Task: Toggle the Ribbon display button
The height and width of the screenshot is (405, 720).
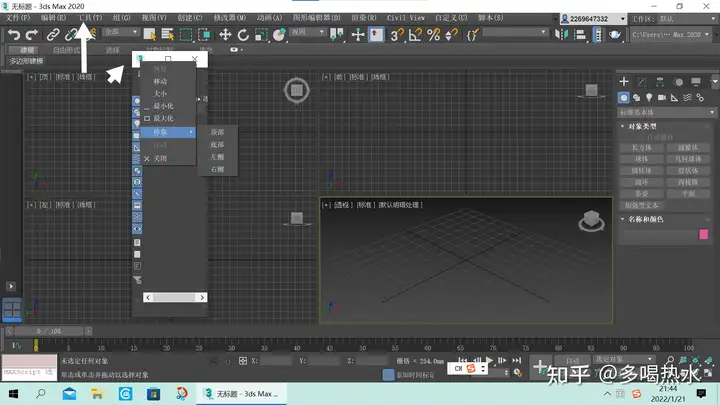Action: click(x=597, y=34)
